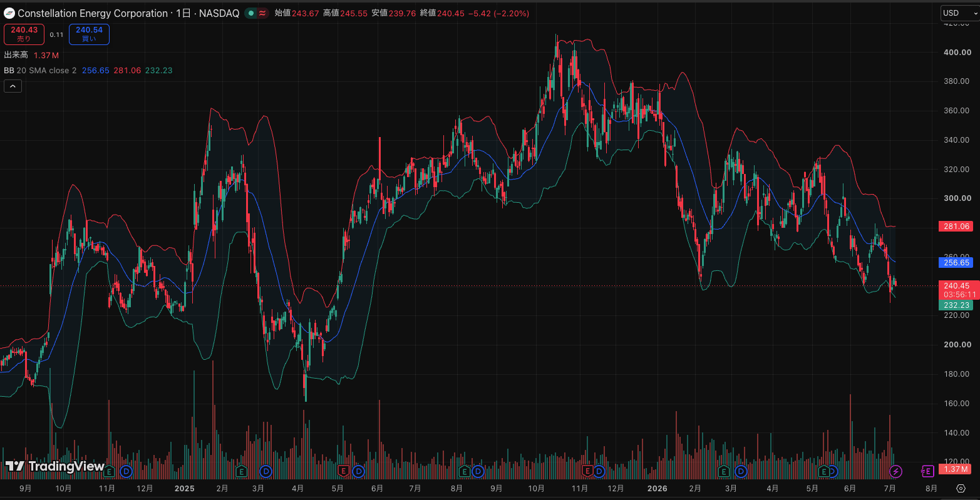Click the 160.00 price scale label
Screen dimensions: 980x500
tap(957, 403)
